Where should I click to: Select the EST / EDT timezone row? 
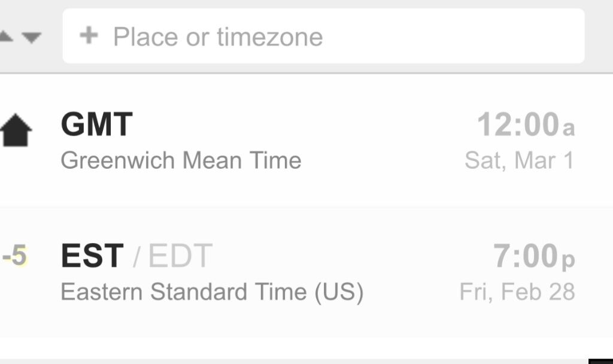click(306, 272)
